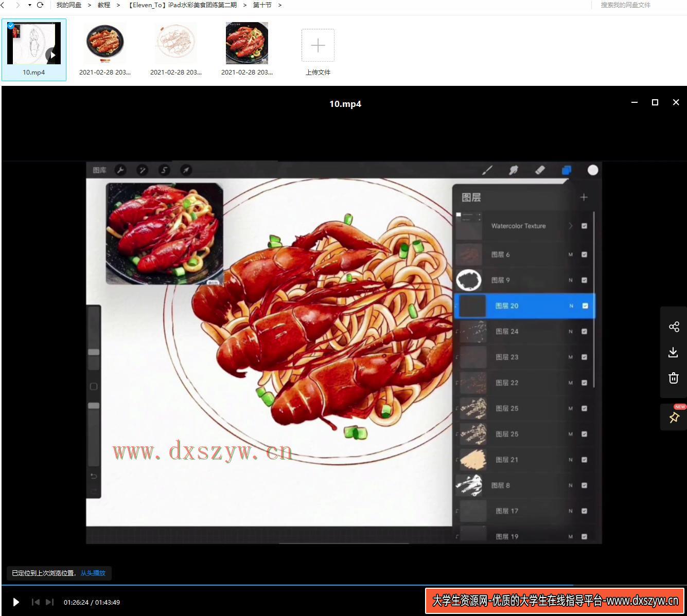
Task: Click the share icon on right sidebar
Action: click(674, 327)
